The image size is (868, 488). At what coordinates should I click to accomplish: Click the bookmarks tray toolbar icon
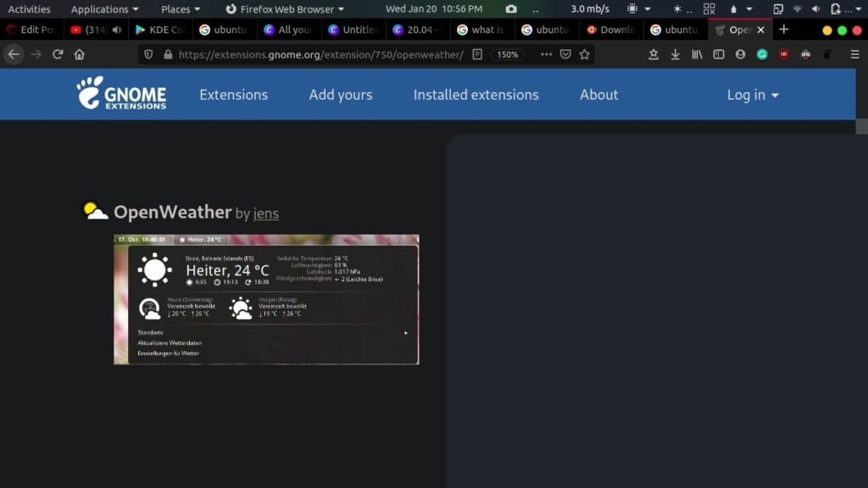coord(654,54)
